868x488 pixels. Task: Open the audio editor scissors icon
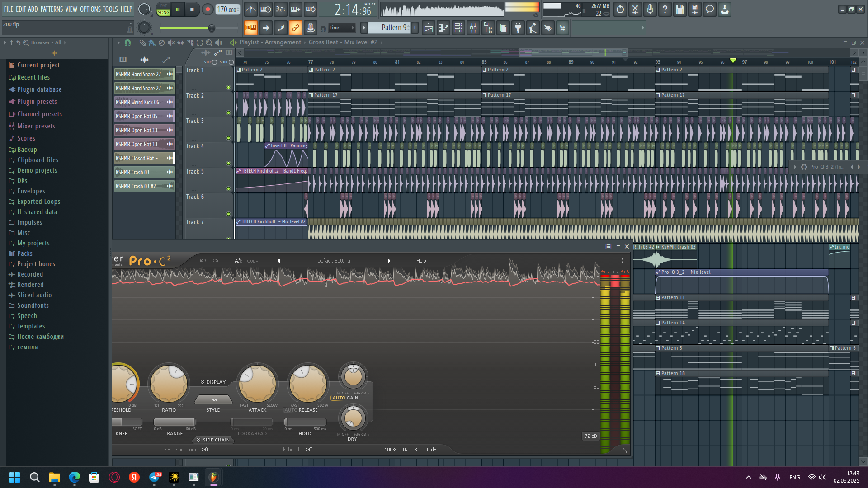coord(635,9)
